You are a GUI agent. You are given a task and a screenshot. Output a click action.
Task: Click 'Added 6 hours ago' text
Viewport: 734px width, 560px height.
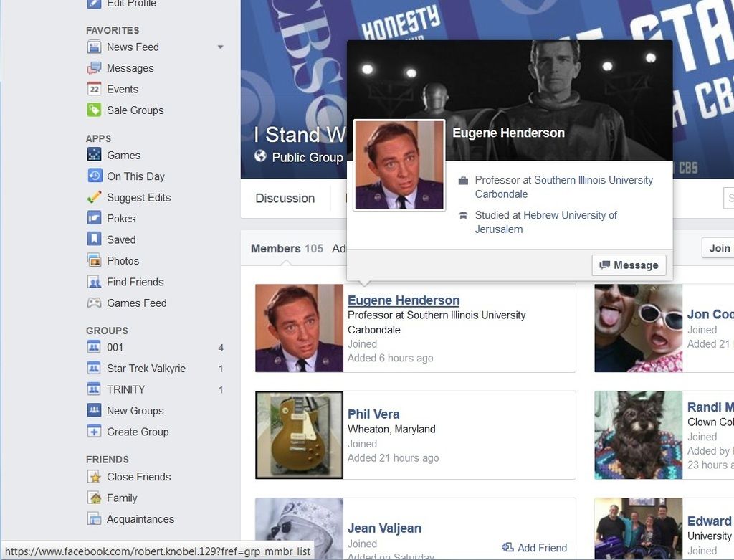(390, 358)
